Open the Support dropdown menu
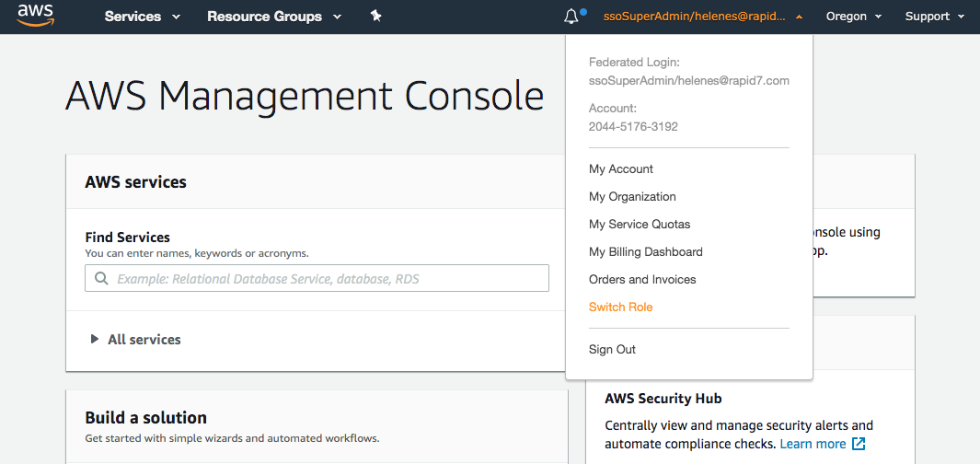 click(934, 17)
